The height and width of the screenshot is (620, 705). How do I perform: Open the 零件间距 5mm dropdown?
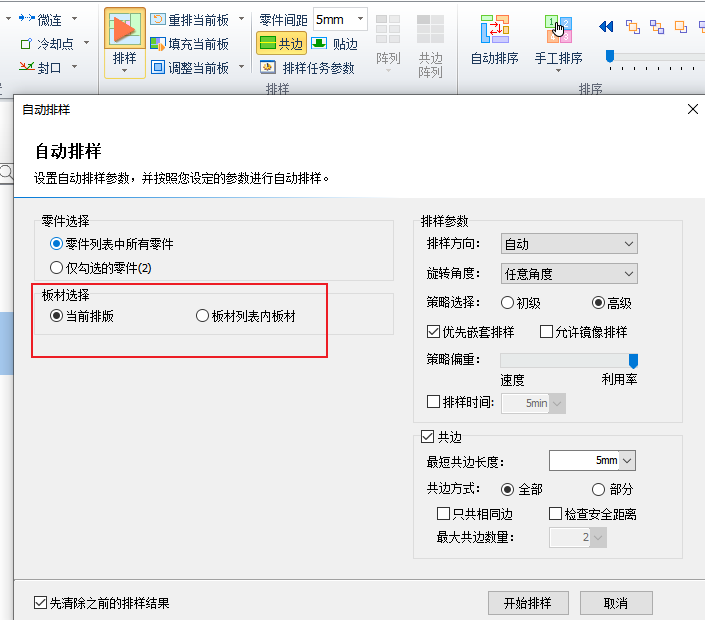pos(360,19)
